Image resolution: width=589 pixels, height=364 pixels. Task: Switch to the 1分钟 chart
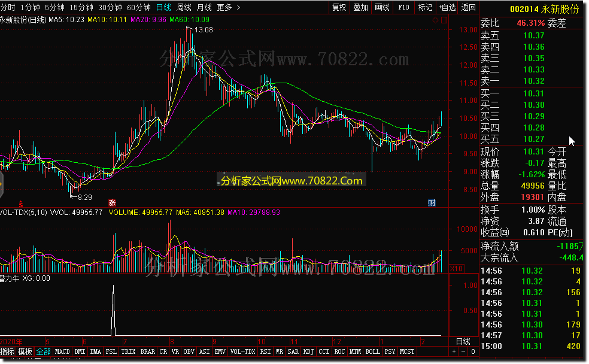(30, 7)
